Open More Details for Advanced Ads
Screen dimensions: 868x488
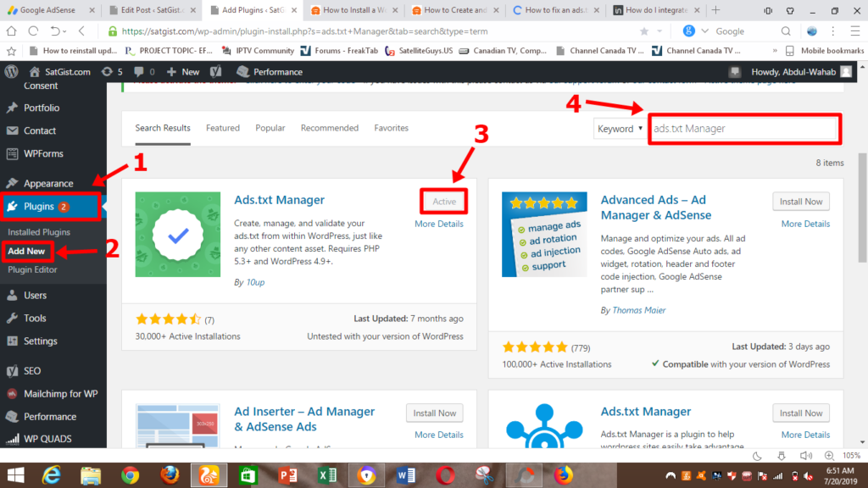pyautogui.click(x=805, y=224)
